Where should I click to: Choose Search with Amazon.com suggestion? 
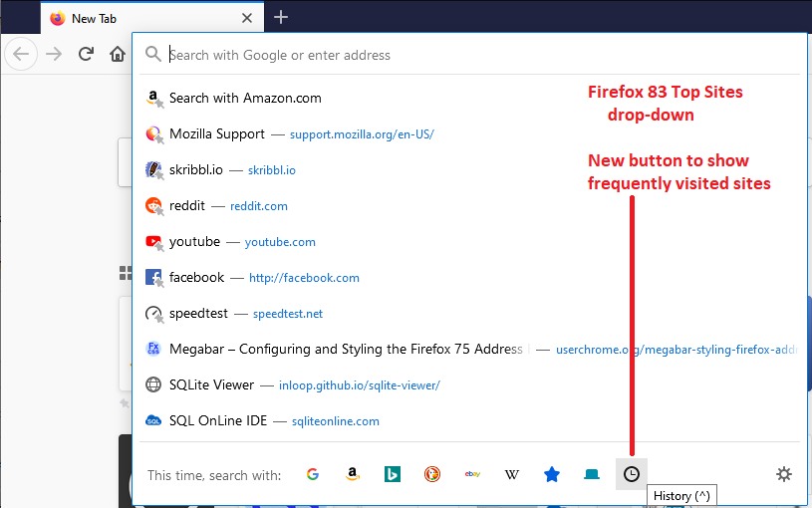point(469,98)
